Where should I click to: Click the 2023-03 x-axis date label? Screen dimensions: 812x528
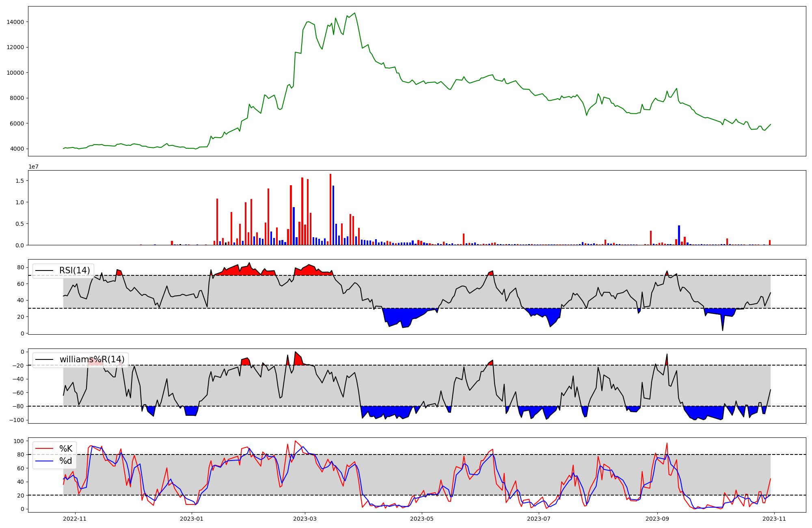coord(304,519)
